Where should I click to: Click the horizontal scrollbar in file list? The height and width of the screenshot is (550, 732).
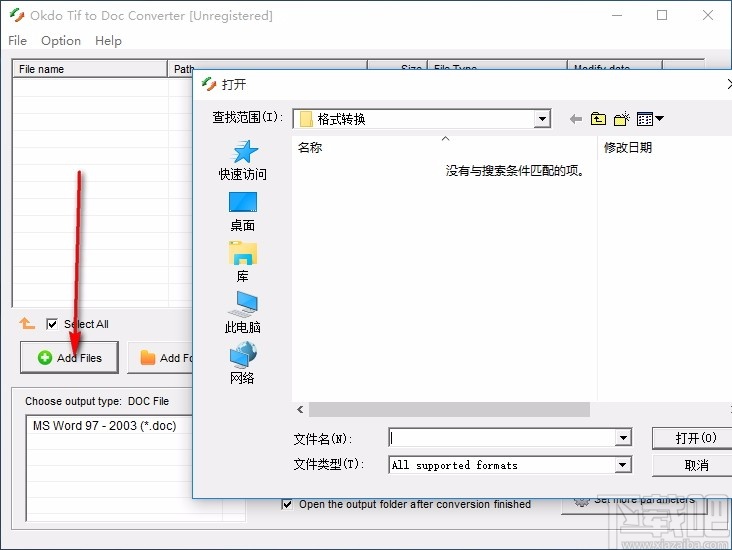[x=449, y=409]
